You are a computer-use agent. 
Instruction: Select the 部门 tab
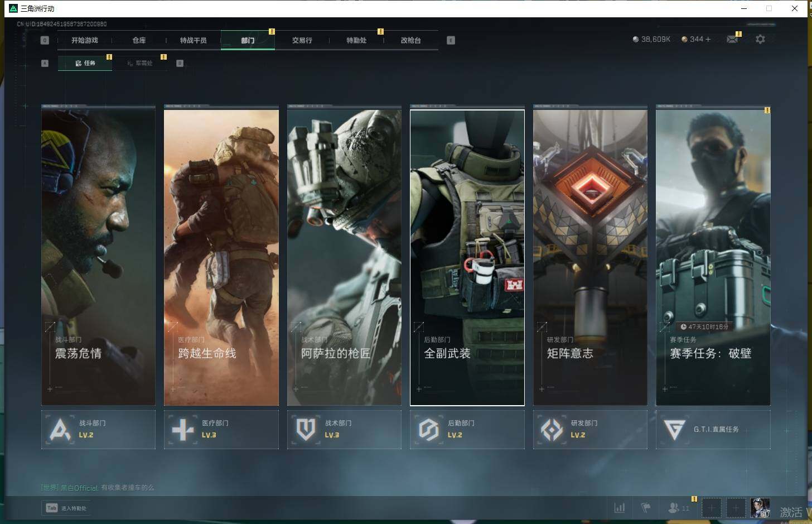click(248, 40)
